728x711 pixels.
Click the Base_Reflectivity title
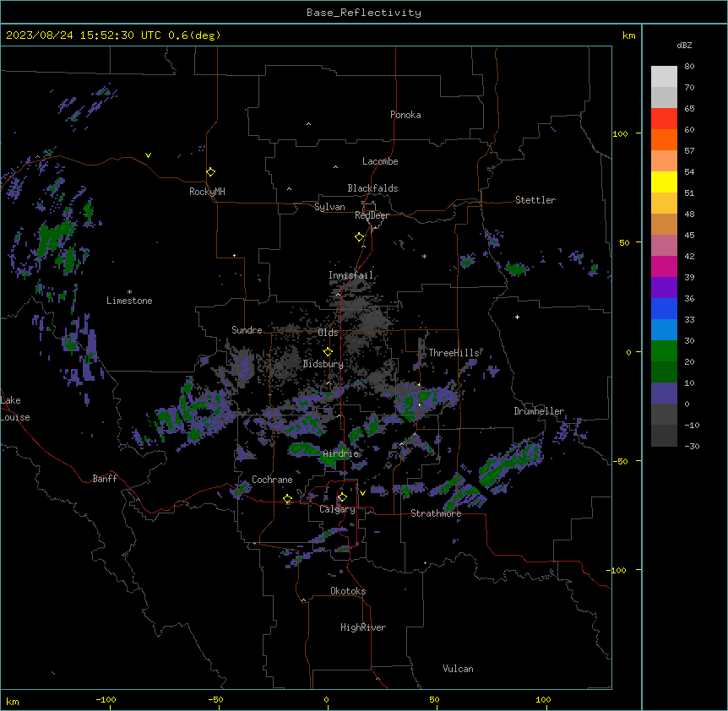[364, 13]
